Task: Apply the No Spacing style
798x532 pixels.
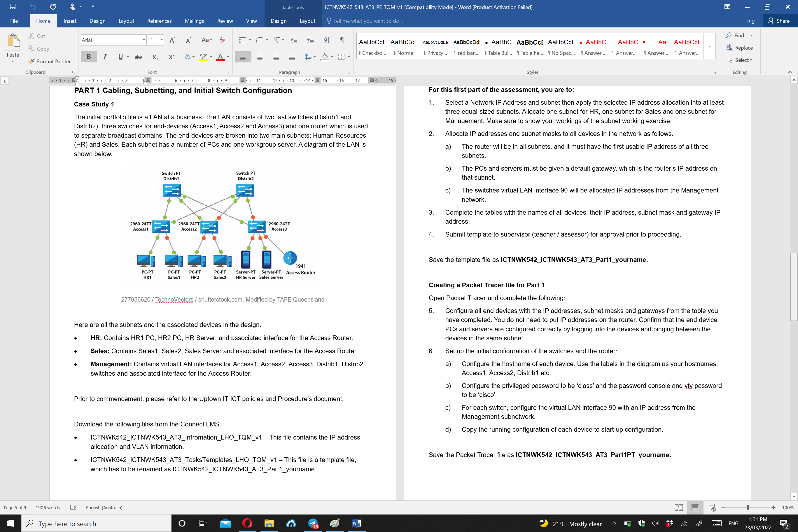Action: click(x=561, y=46)
